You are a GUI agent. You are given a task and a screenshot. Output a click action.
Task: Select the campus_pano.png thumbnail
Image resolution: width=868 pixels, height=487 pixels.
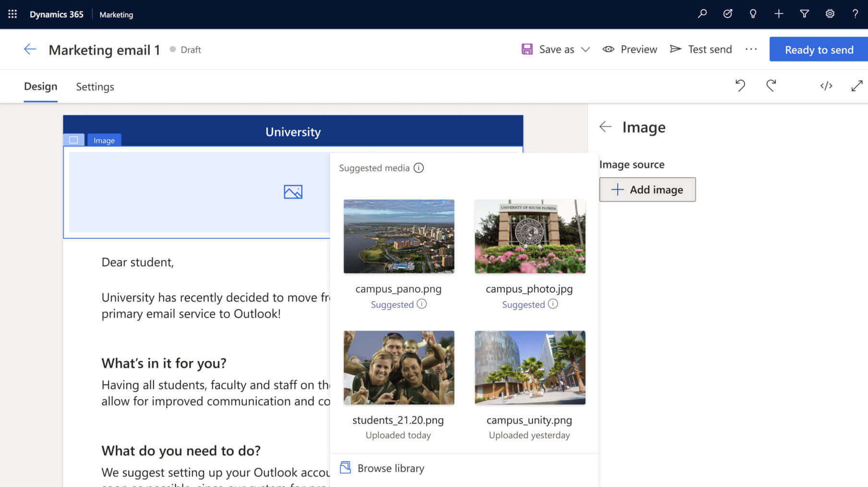398,236
